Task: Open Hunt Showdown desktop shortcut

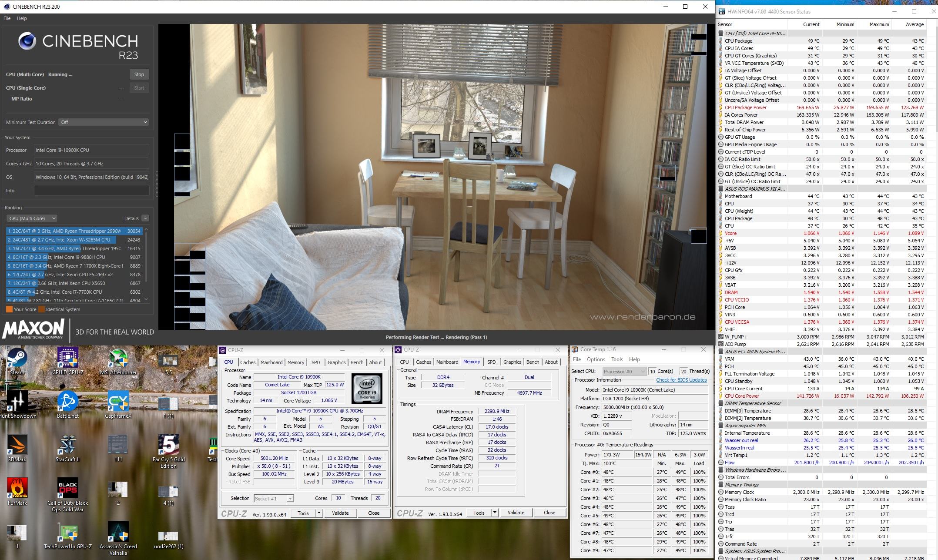Action: [x=17, y=404]
